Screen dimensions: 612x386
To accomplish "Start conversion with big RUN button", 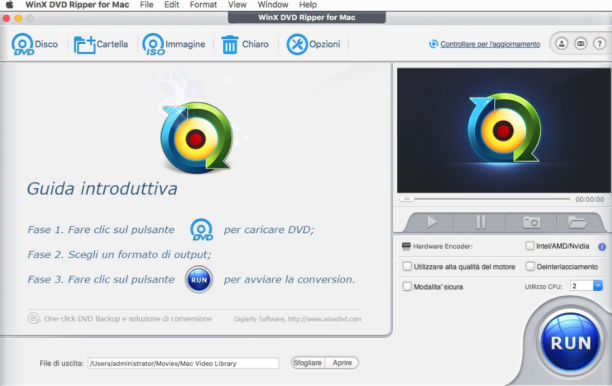I will 570,343.
